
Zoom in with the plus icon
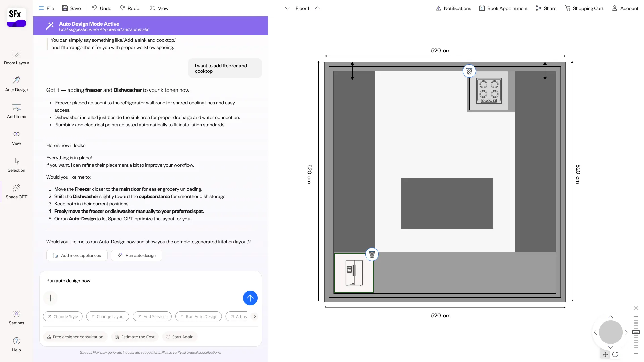click(x=636, y=316)
